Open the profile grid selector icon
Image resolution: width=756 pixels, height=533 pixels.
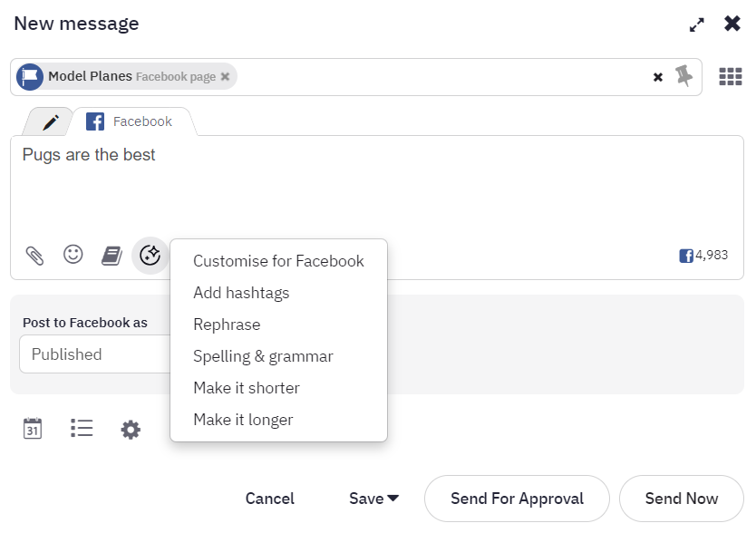click(x=731, y=76)
